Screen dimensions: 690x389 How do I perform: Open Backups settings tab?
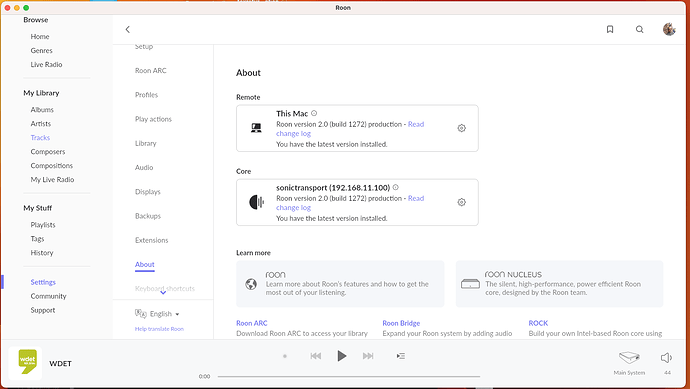point(148,216)
